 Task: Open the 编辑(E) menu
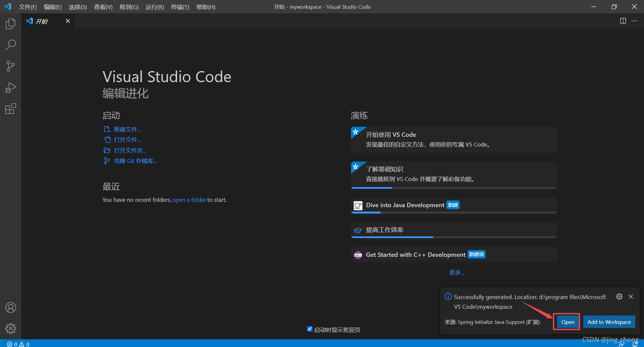(x=53, y=7)
